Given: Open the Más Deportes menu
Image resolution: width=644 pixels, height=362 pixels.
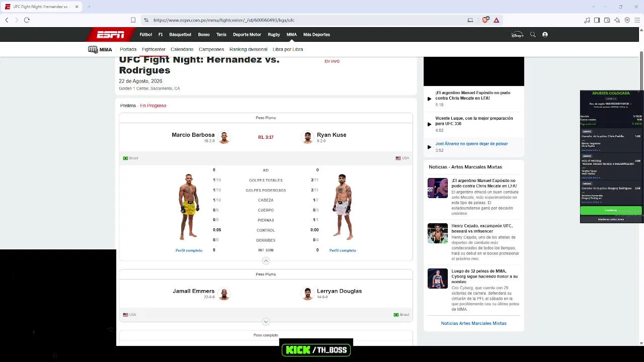Looking at the screenshot, I should point(316,35).
